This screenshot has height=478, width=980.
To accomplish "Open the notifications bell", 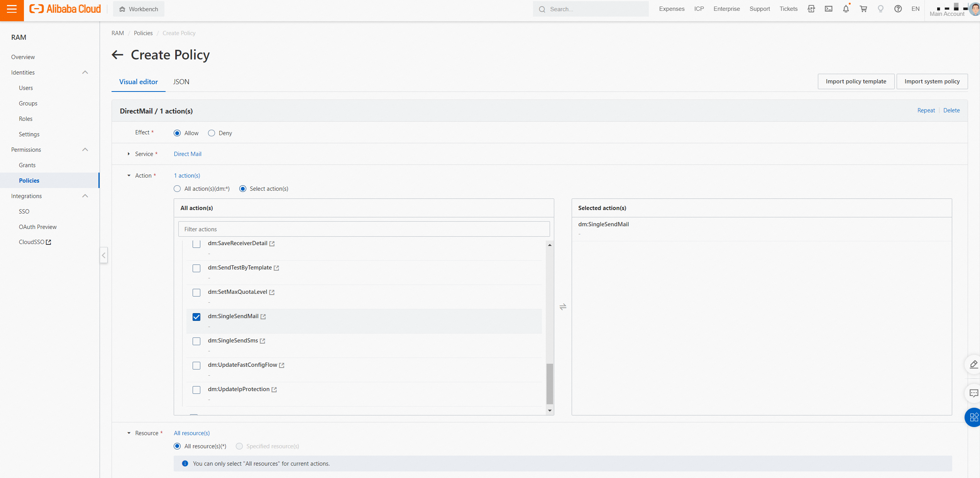I will [x=846, y=9].
